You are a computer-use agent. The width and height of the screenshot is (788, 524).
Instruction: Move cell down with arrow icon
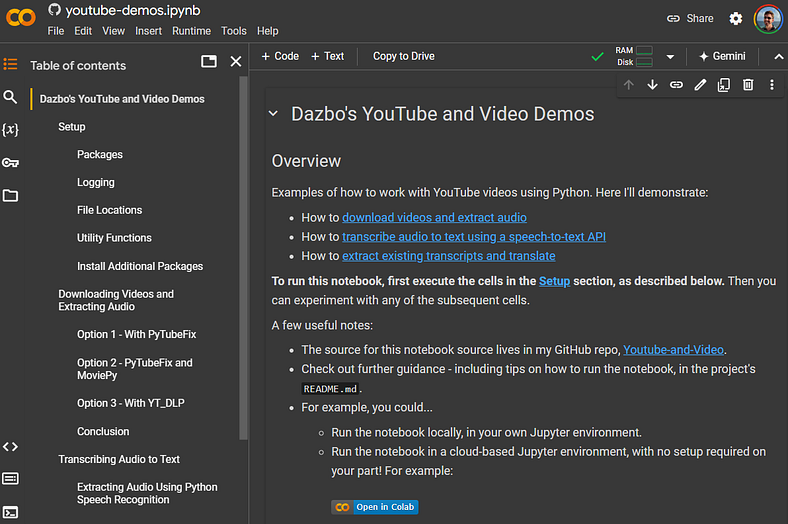pyautogui.click(x=652, y=85)
